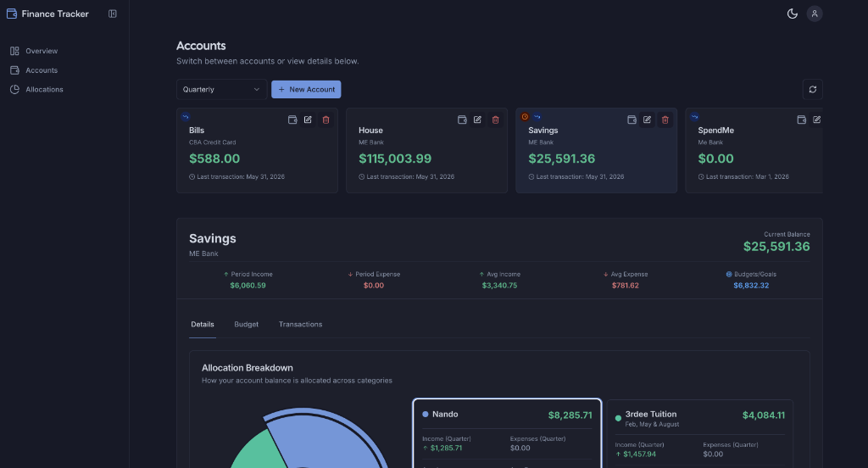
Task: Select the Savings account card
Action: tap(596, 151)
